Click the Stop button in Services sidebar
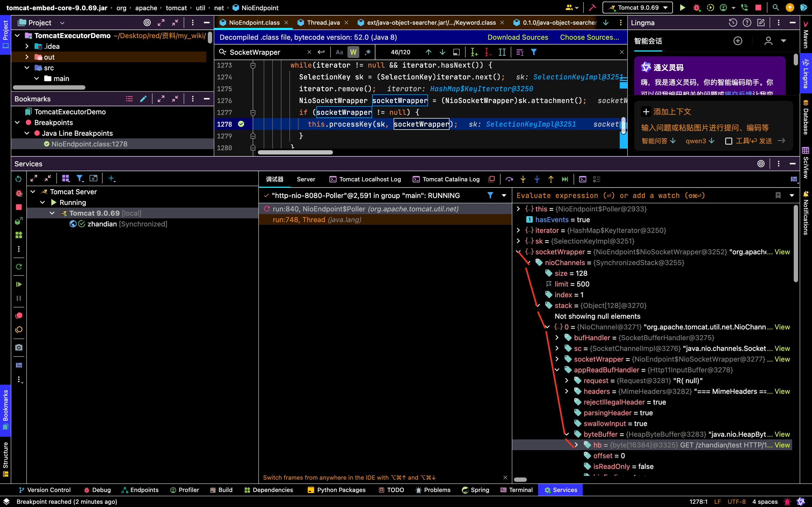The image size is (812, 507). click(19, 207)
